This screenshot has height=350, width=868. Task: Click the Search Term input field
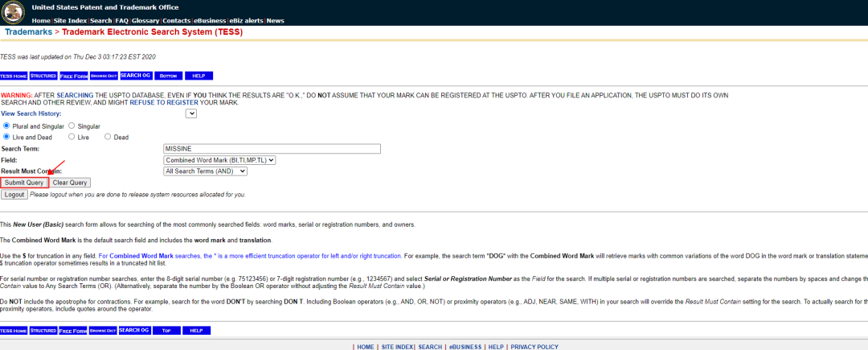271,149
